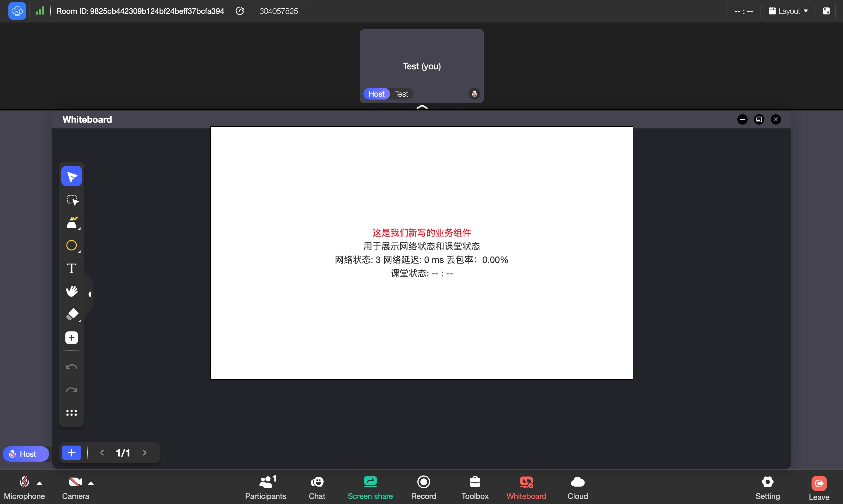
Task: Open Cloud storage
Action: click(x=578, y=487)
